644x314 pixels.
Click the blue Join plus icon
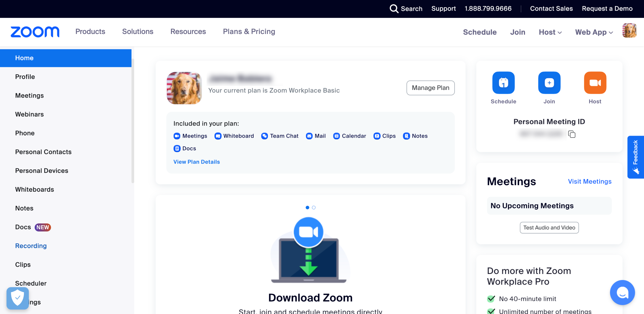pos(549,83)
